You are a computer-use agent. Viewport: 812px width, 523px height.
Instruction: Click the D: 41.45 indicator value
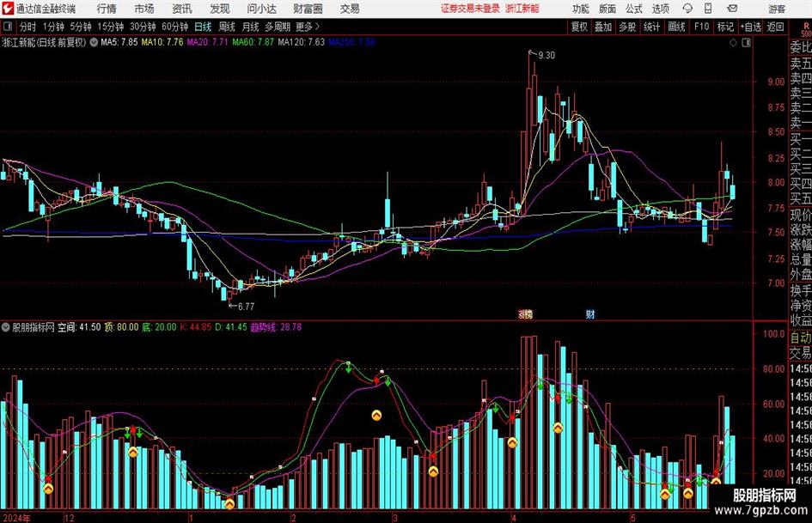(231, 327)
